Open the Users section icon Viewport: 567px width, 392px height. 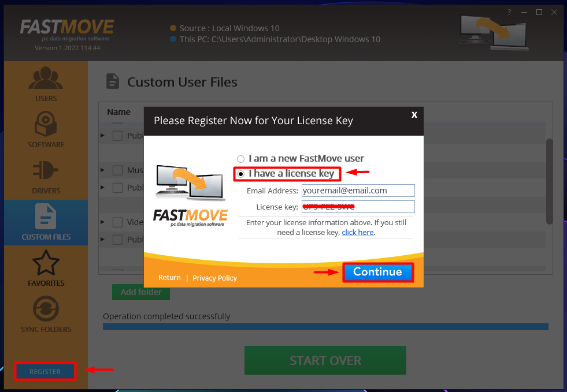click(x=46, y=80)
